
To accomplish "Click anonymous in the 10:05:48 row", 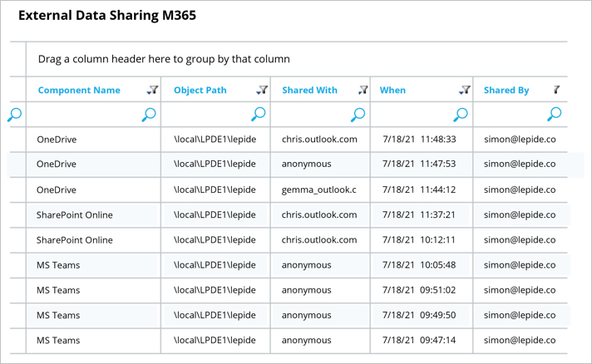I will click(x=306, y=265).
